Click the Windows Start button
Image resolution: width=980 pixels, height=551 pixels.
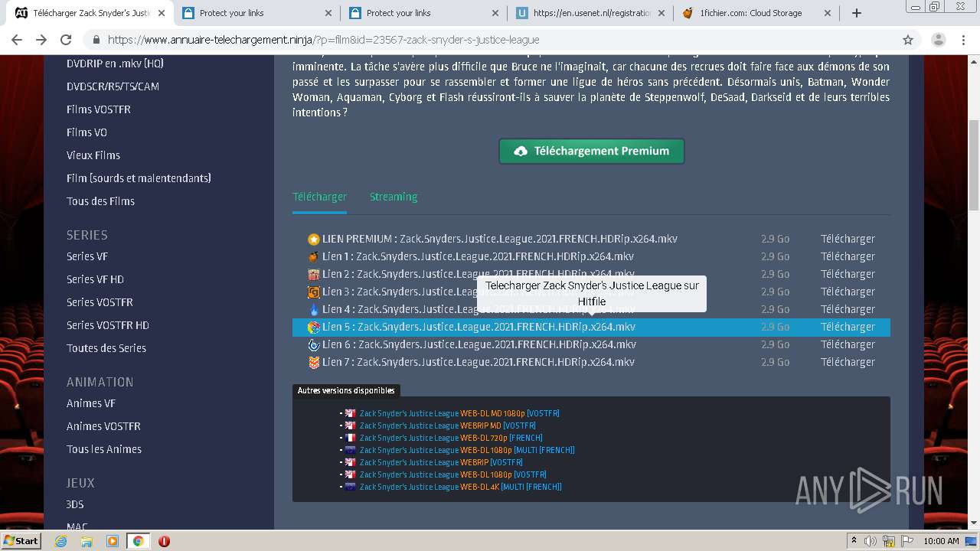tap(21, 541)
